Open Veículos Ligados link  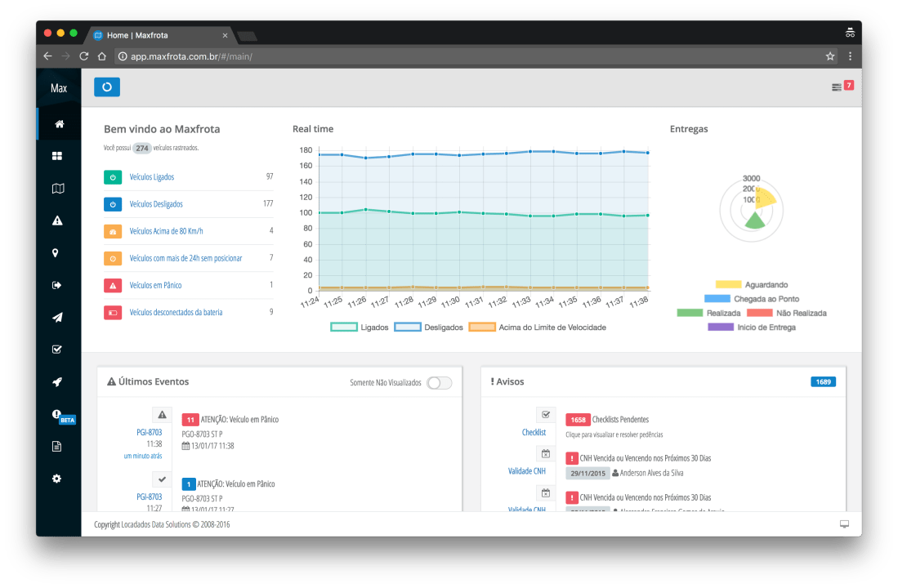click(x=151, y=177)
